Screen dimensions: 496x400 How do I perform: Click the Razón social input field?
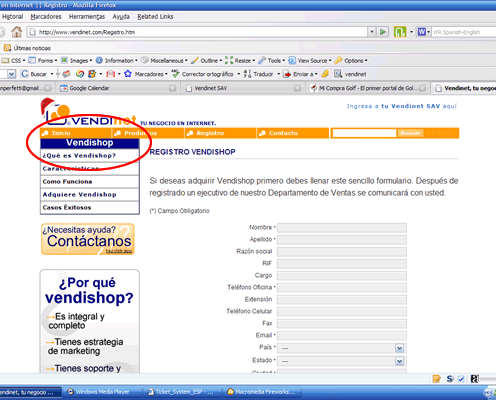coord(342,252)
